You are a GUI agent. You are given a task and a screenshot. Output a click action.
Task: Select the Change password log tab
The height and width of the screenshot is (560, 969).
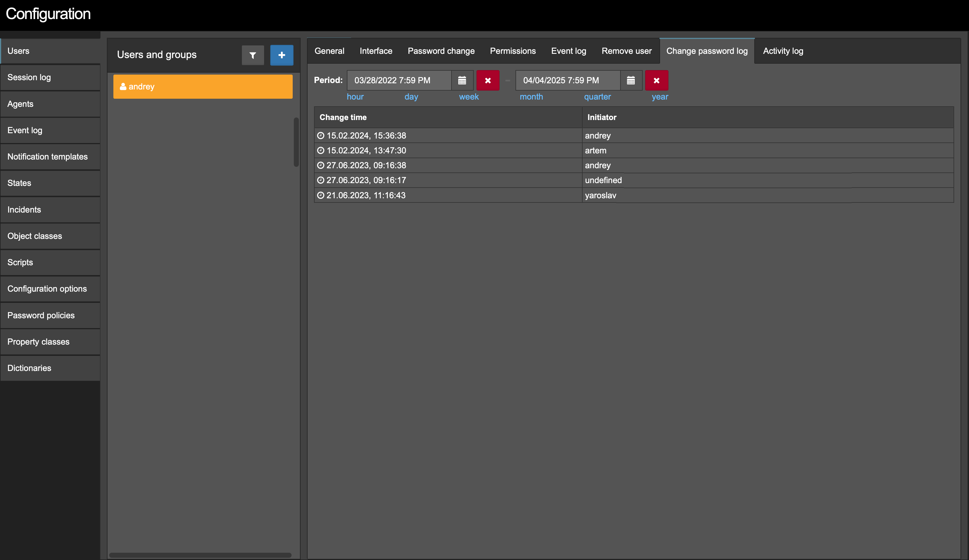[x=707, y=51]
